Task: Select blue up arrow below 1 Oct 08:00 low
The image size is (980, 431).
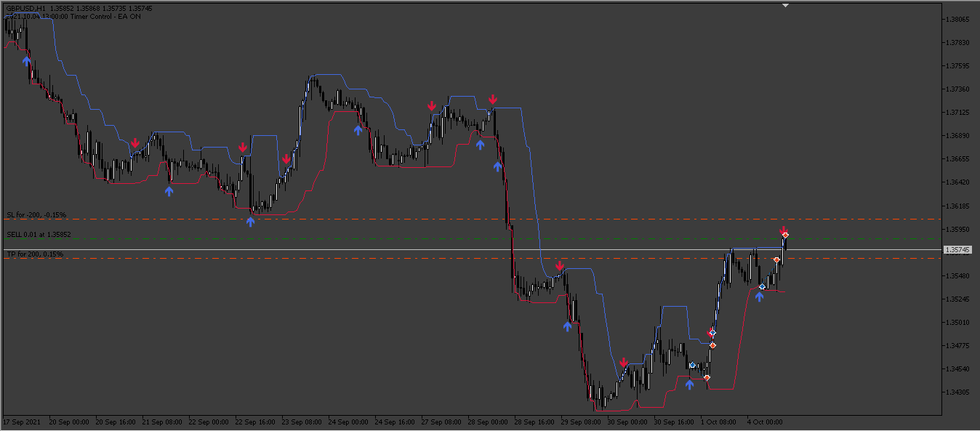Action: [689, 384]
